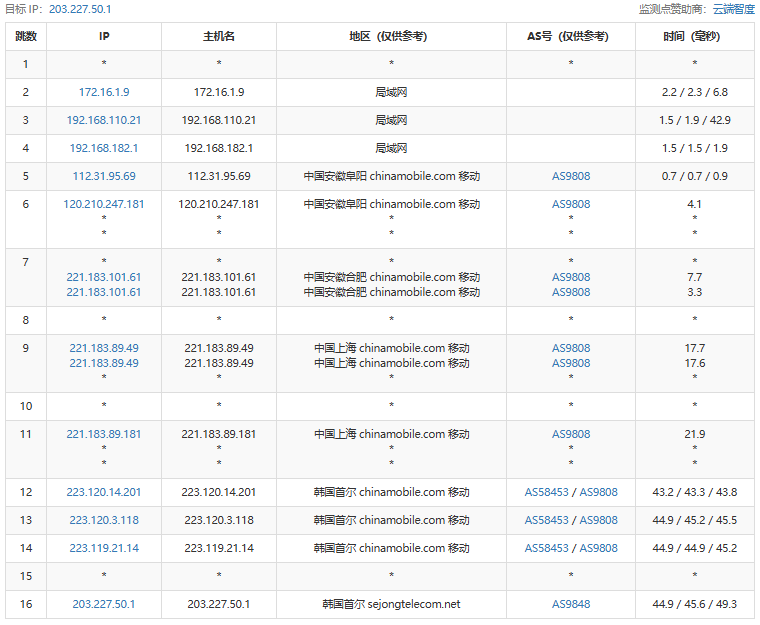Screen dimensions: 760x625
Task: Open the AS9848 link in hop 16 row
Action: (x=571, y=605)
